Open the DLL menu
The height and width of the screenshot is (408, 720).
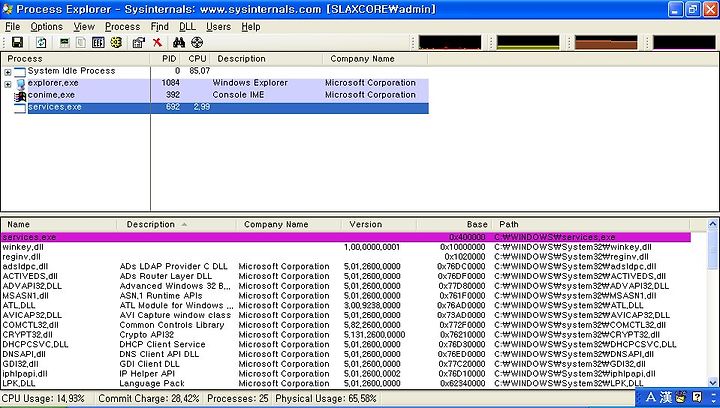[x=187, y=27]
